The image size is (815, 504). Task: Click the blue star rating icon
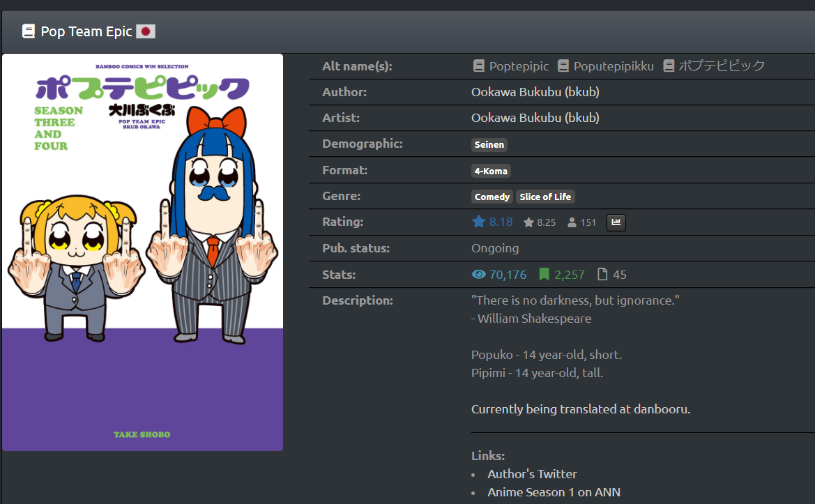pyautogui.click(x=479, y=222)
